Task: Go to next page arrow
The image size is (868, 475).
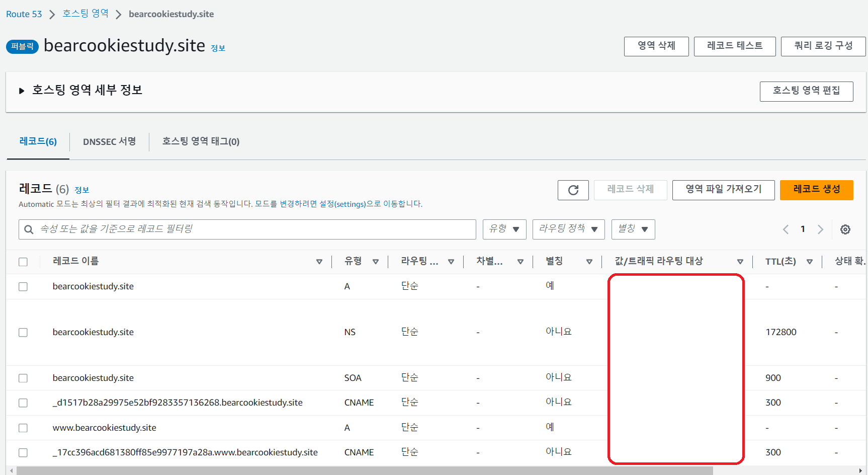Action: coord(820,229)
